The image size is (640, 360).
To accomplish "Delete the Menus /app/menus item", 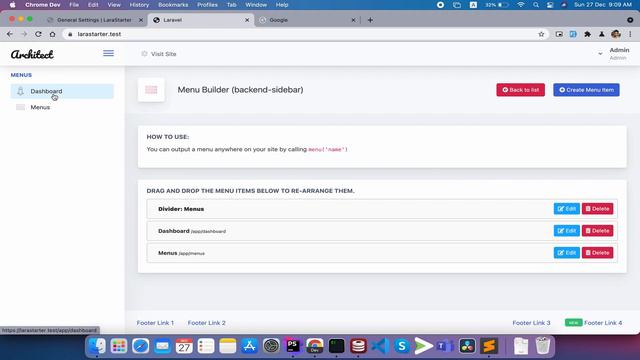I will (597, 253).
